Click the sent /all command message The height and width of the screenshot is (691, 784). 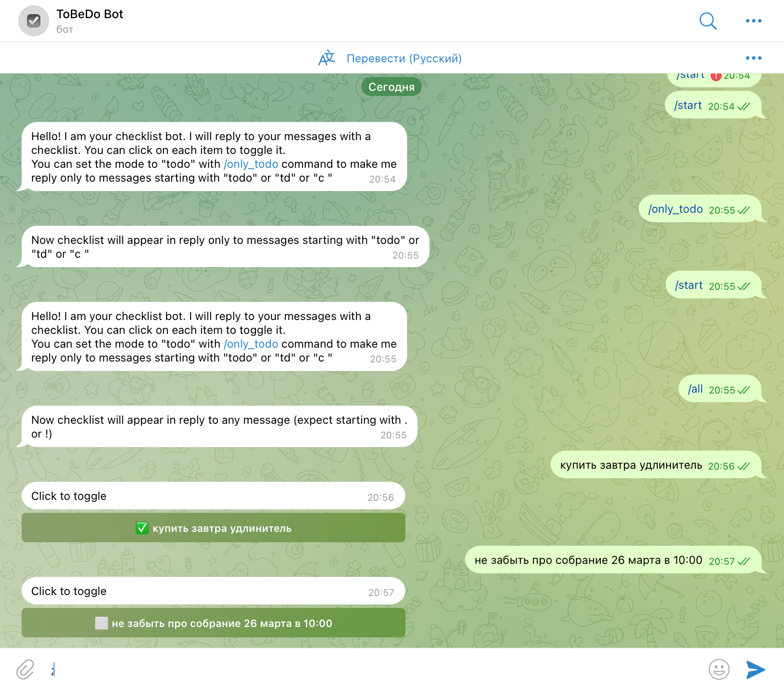pos(720,389)
